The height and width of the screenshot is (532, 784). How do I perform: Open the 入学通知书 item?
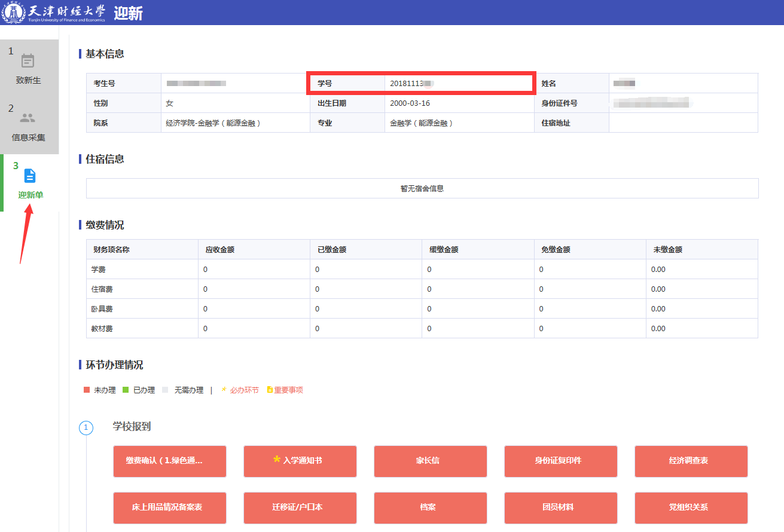(300, 461)
